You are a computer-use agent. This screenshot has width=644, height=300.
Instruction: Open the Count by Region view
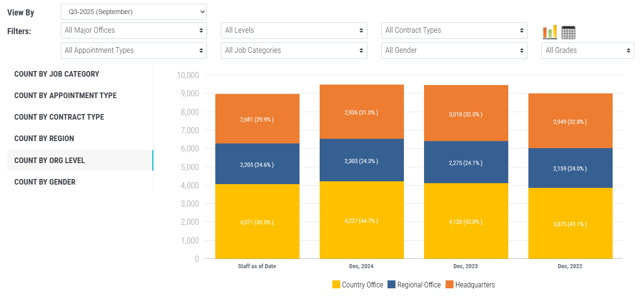coord(44,138)
